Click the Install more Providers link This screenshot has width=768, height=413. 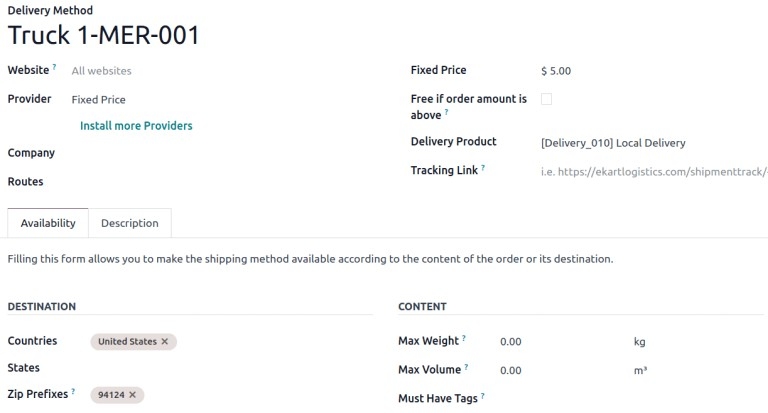pos(136,126)
